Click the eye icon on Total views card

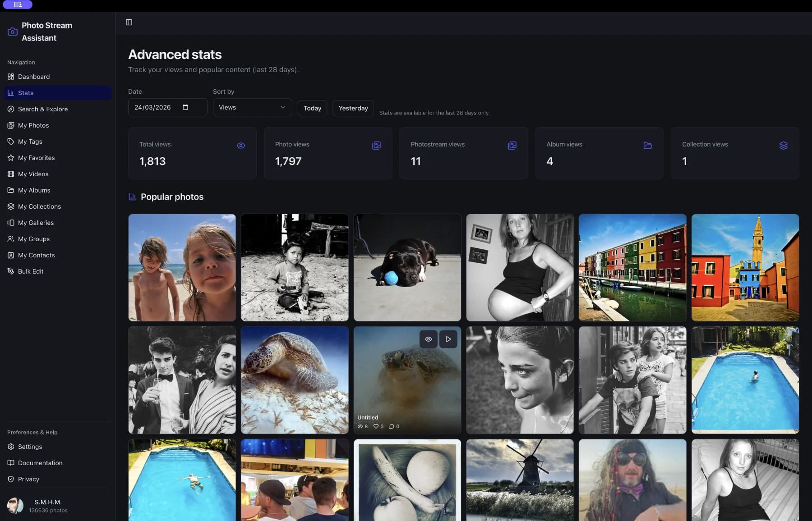click(241, 145)
